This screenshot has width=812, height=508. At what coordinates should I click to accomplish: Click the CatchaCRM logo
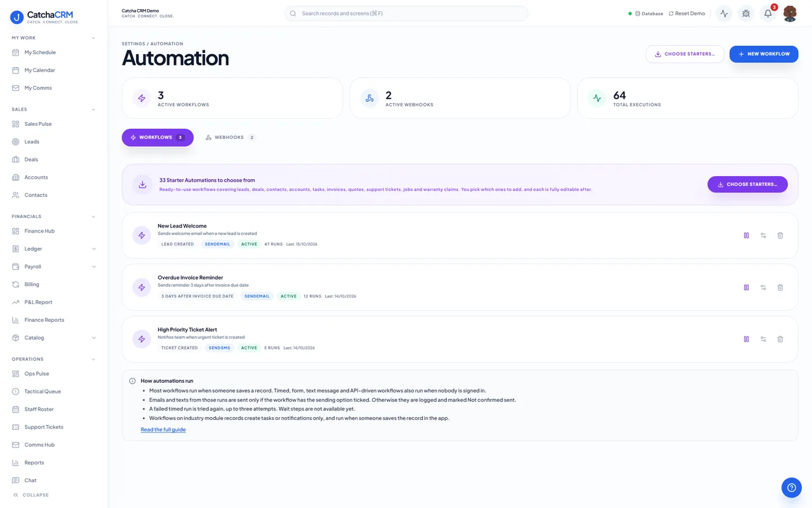(45, 17)
